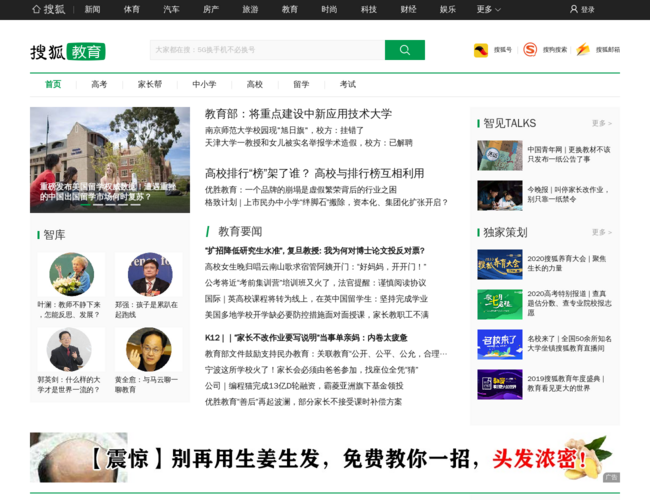Open headline 高校排行"榜"架了谁？
This screenshot has width=650, height=500.
pos(315,173)
